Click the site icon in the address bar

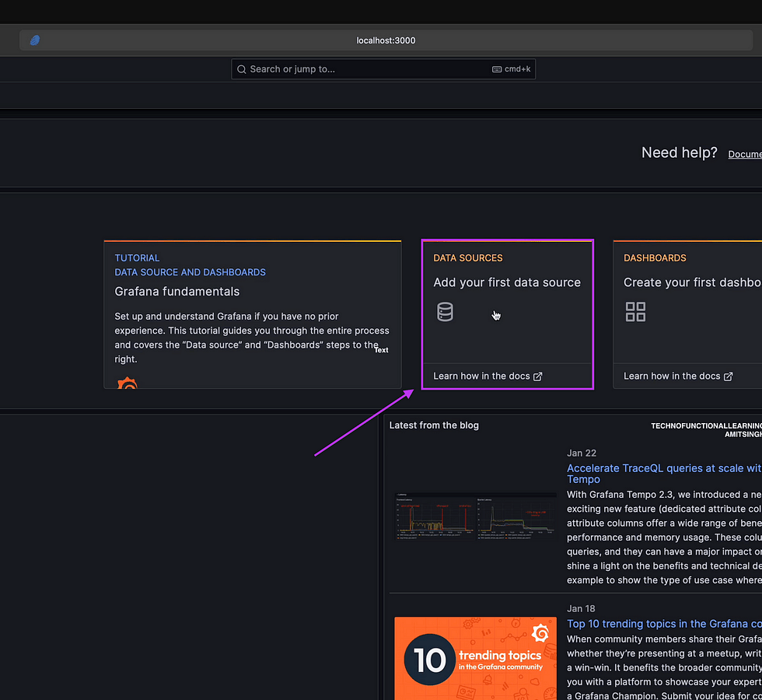[35, 40]
